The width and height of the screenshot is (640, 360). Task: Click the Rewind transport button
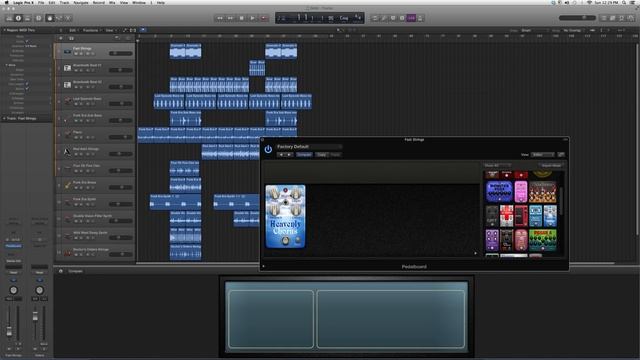(220, 18)
